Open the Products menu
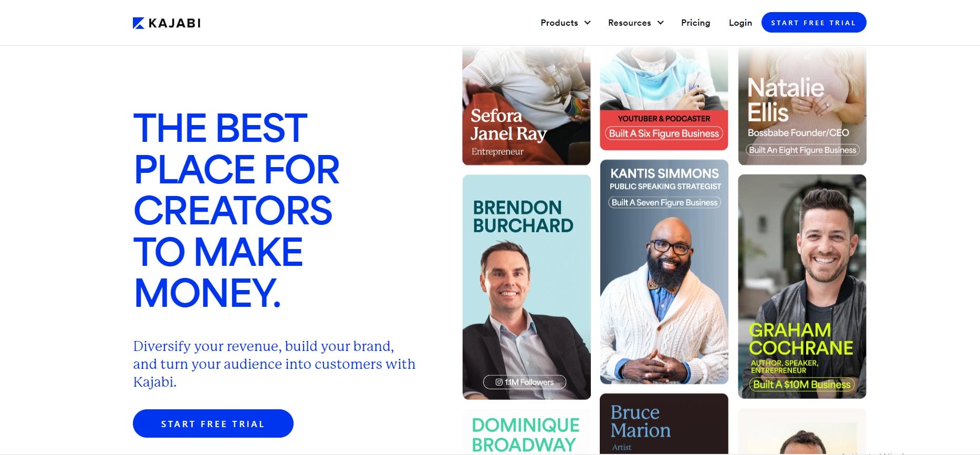 coord(566,23)
